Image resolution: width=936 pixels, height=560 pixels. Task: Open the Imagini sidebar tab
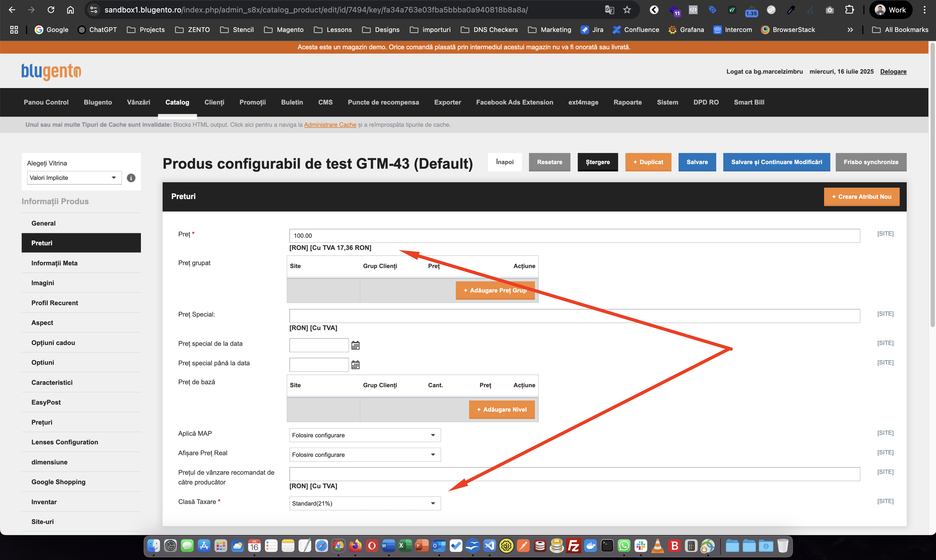click(x=81, y=283)
